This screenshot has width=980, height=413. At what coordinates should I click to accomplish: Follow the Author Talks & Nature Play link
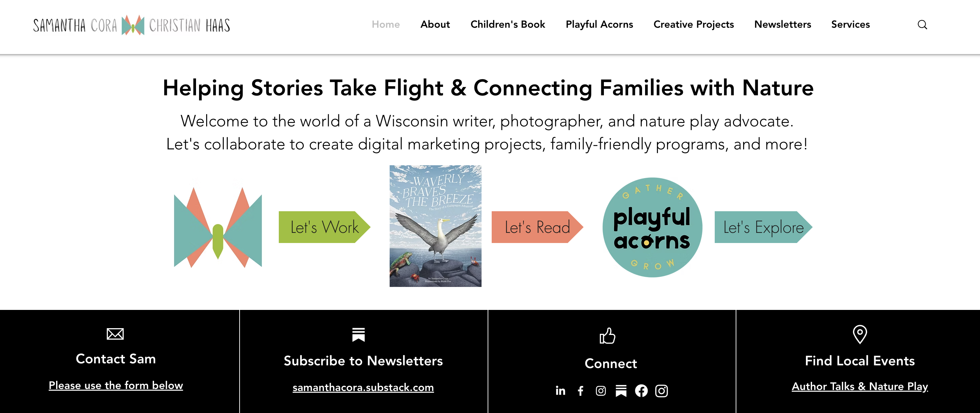click(x=860, y=386)
